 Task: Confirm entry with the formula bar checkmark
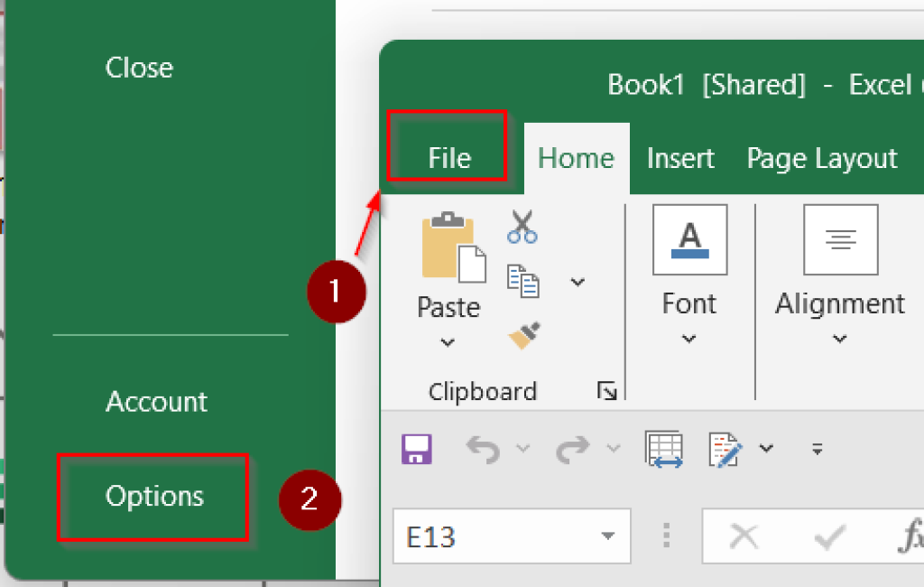click(828, 536)
